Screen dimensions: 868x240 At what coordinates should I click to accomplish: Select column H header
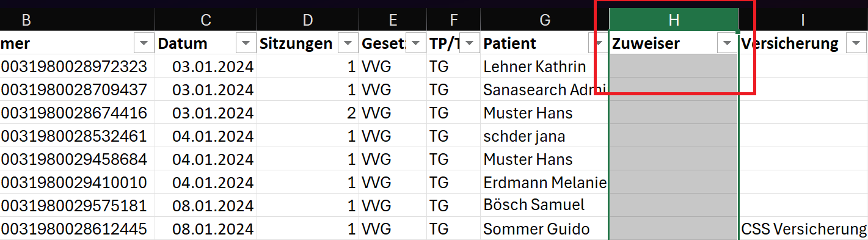click(674, 20)
